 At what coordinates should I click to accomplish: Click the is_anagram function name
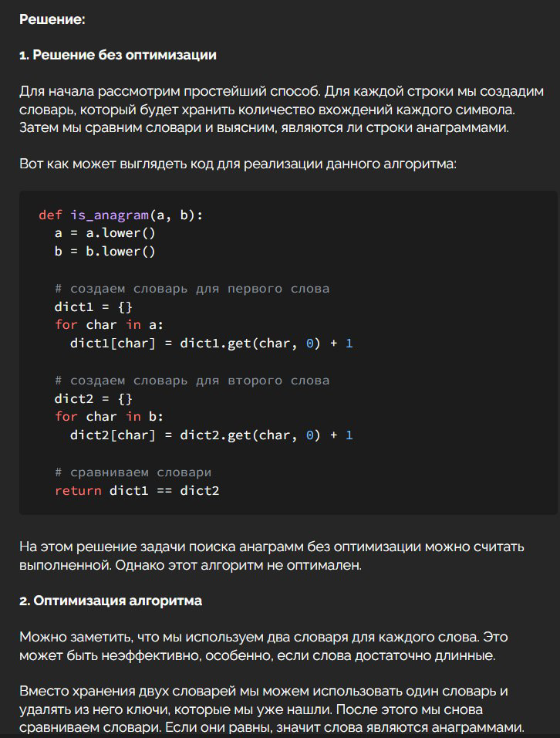click(110, 215)
